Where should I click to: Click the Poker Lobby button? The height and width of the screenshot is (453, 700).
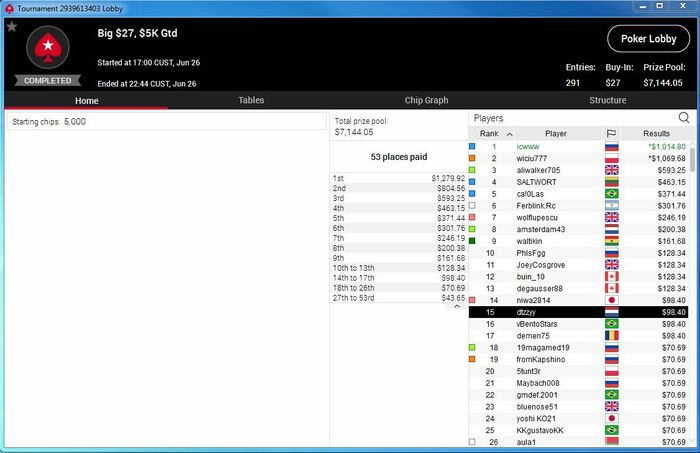(x=648, y=39)
